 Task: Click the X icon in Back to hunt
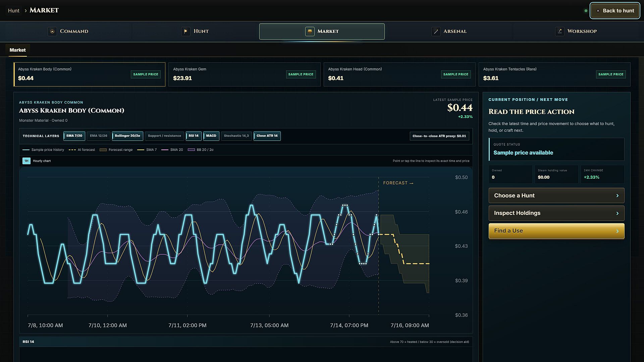click(x=598, y=11)
